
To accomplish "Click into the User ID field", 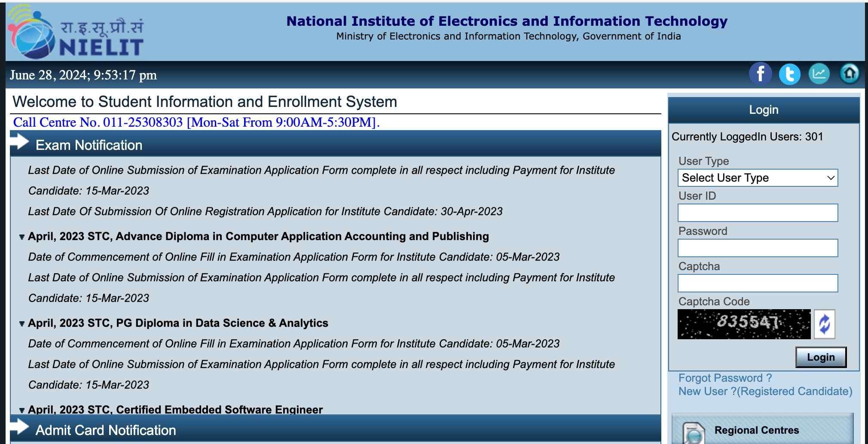I will pyautogui.click(x=758, y=213).
